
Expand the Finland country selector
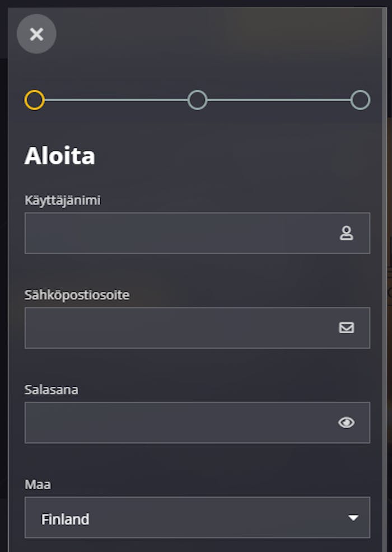pyautogui.click(x=197, y=518)
